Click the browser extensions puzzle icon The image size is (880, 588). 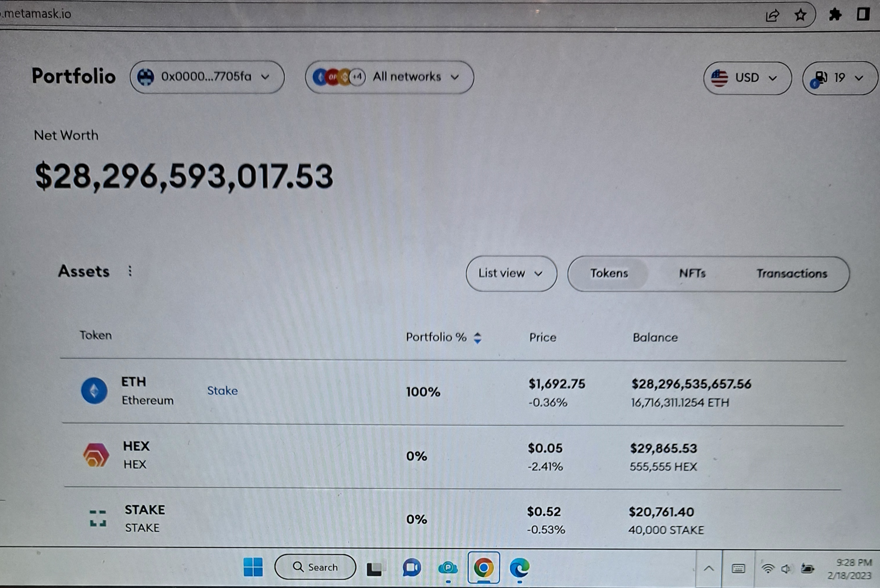836,14
